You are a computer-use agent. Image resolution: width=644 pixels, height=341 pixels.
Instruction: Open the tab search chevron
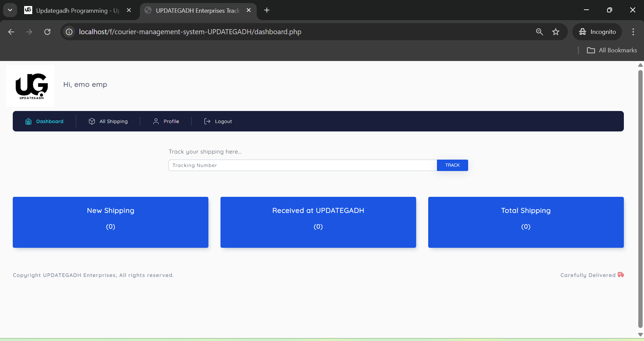tap(10, 10)
